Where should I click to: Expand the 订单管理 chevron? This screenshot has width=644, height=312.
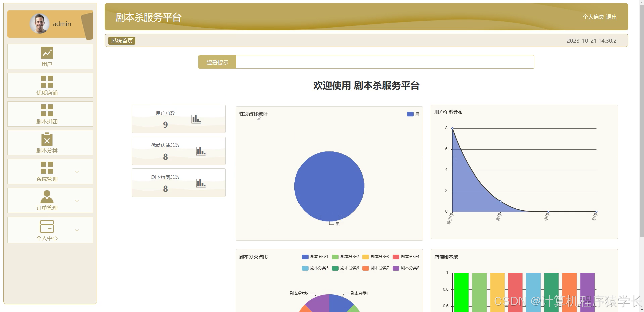pyautogui.click(x=77, y=201)
